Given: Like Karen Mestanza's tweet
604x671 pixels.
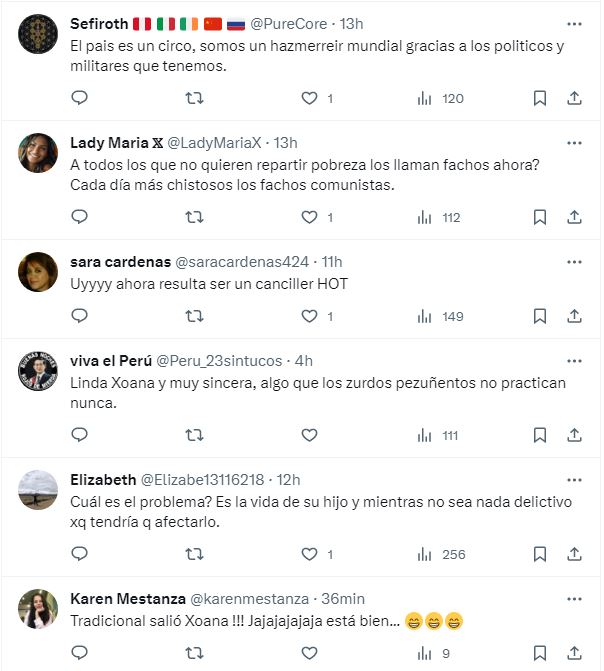Looking at the screenshot, I should click(310, 654).
